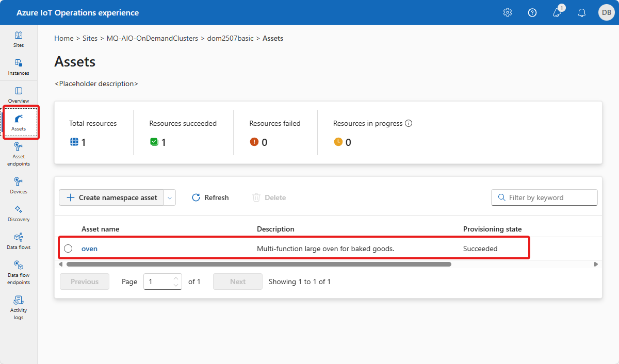Focus the Filter by keyword field

pos(550,197)
